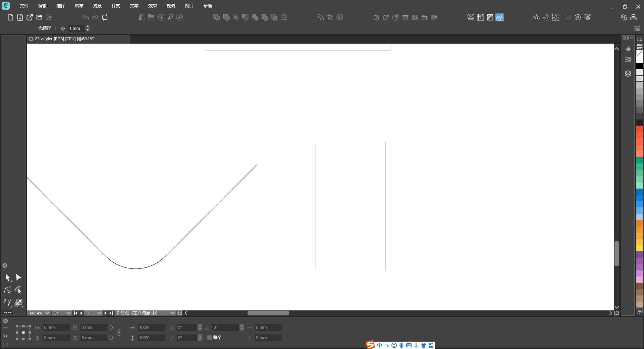Image resolution: width=644 pixels, height=349 pixels.
Task: Click the crop tool icon in toolbar
Action: (330, 17)
